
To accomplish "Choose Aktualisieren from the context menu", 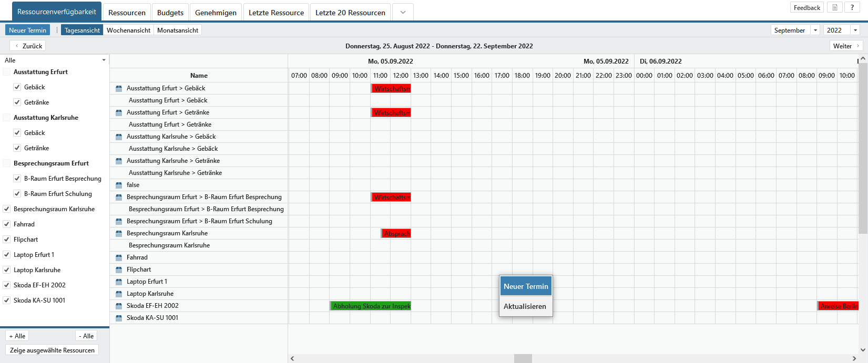I will (x=525, y=306).
